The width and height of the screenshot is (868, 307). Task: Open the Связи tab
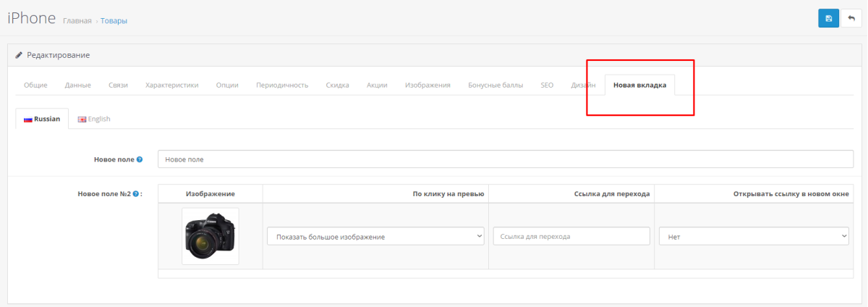pyautogui.click(x=118, y=85)
